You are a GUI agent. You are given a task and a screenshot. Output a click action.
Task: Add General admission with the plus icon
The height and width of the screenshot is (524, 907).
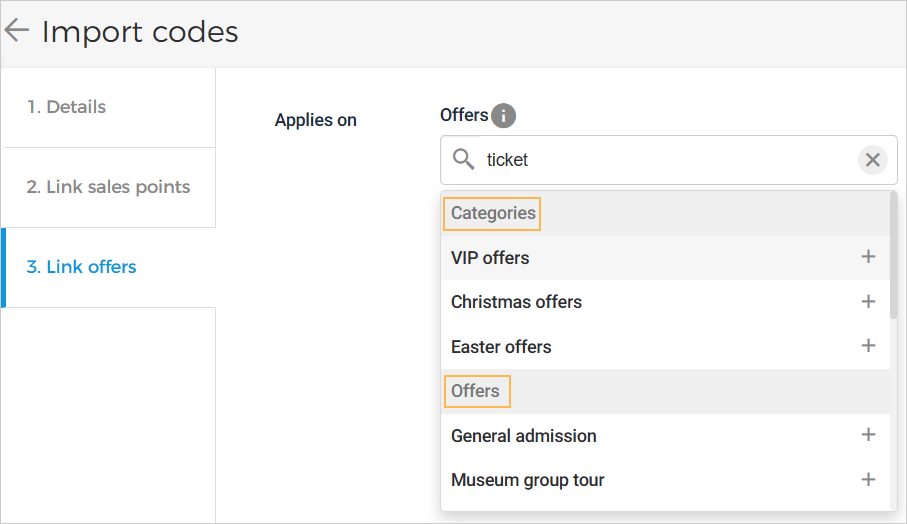click(868, 435)
